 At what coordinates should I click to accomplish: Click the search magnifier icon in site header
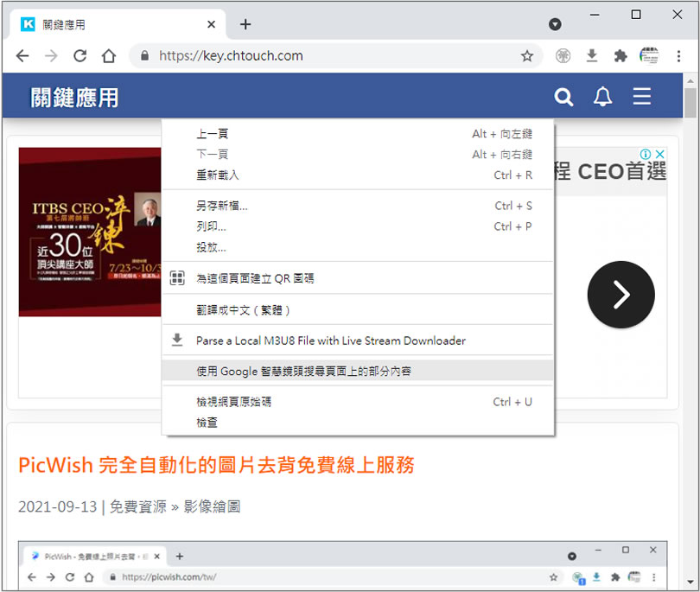point(563,97)
